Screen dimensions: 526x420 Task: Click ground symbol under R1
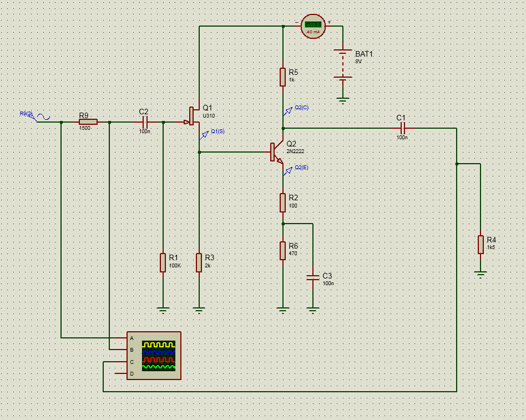pos(163,310)
